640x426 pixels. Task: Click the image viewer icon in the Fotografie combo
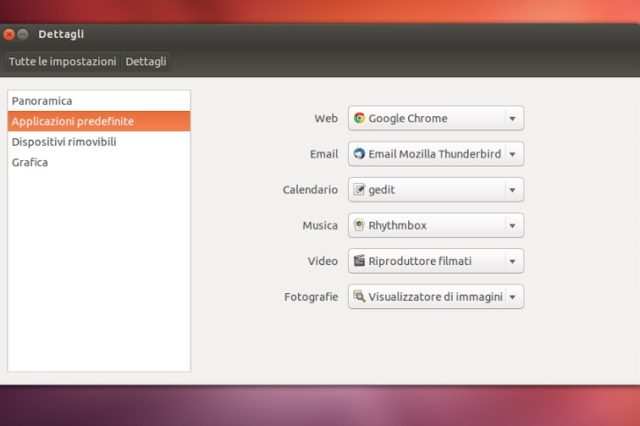[x=359, y=296]
